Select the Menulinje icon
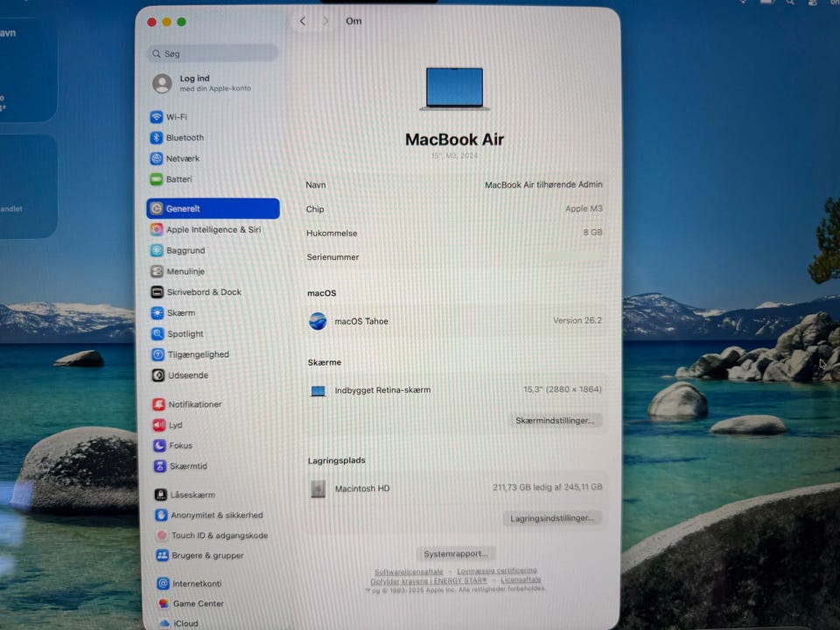Screen dimensions: 840x630 click(157, 271)
